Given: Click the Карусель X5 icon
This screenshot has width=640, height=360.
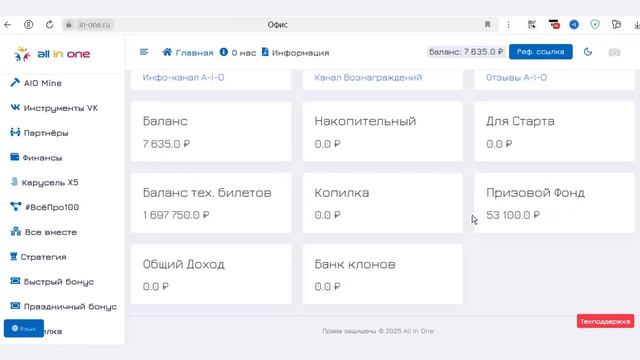Looking at the screenshot, I should tap(14, 182).
